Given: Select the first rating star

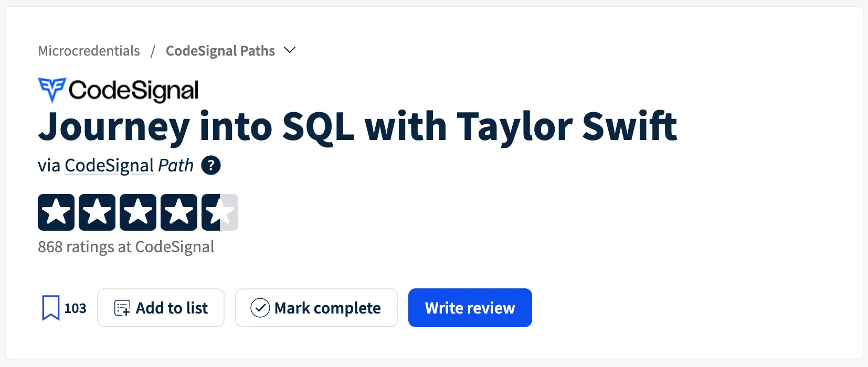Looking at the screenshot, I should pos(56,212).
